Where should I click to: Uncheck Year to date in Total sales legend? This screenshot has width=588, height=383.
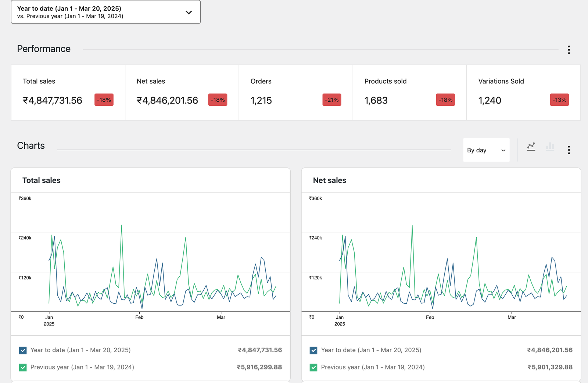coord(22,350)
